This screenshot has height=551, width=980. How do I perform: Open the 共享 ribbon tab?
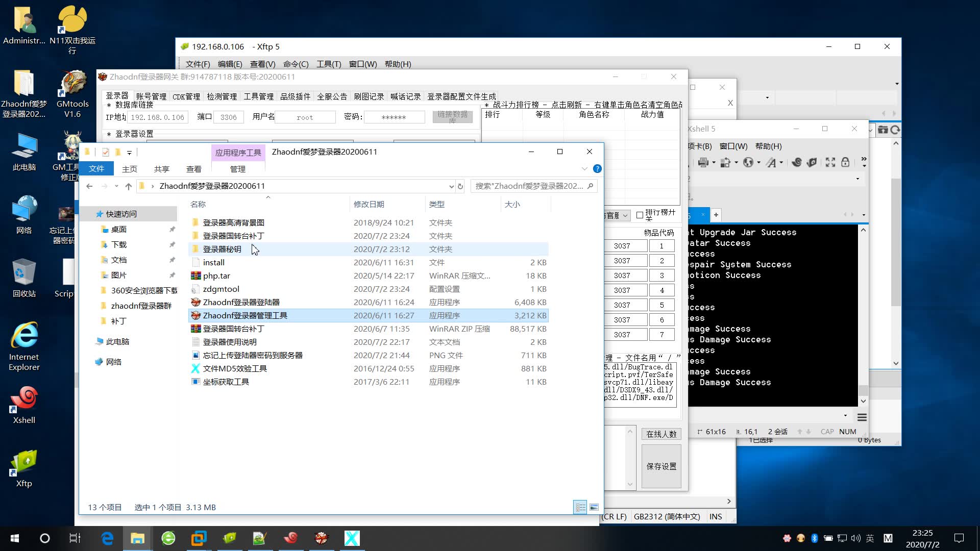(162, 169)
